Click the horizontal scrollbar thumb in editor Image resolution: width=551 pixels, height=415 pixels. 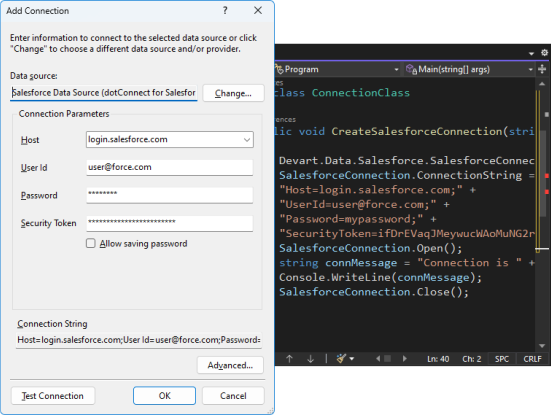[388, 358]
